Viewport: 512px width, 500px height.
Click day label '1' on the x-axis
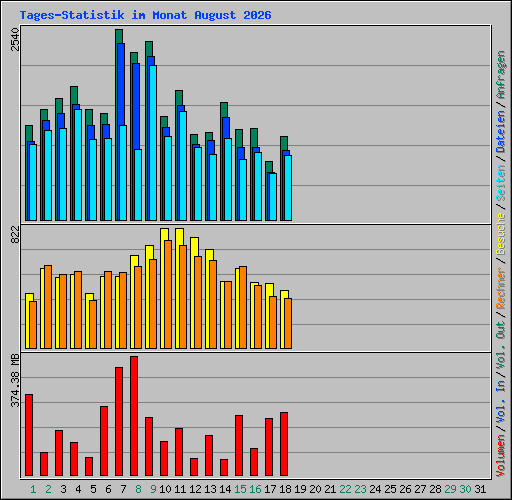pyautogui.click(x=33, y=489)
